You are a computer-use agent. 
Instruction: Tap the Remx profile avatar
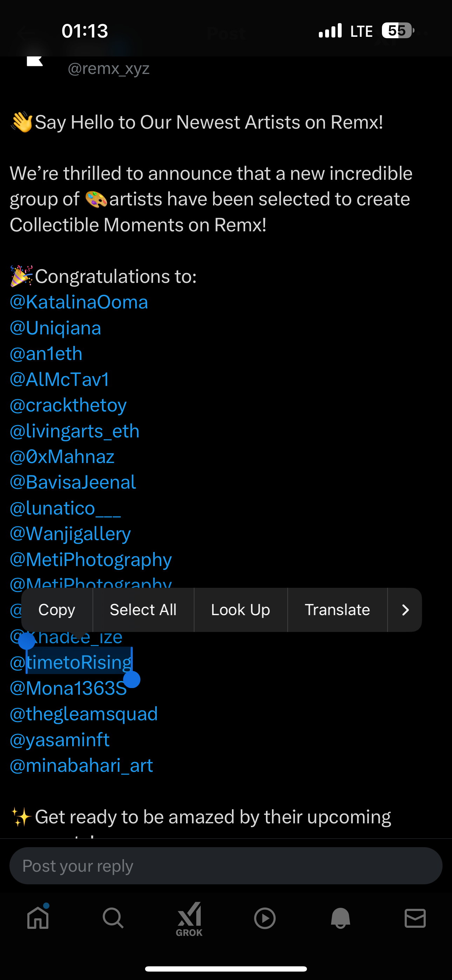tap(35, 61)
